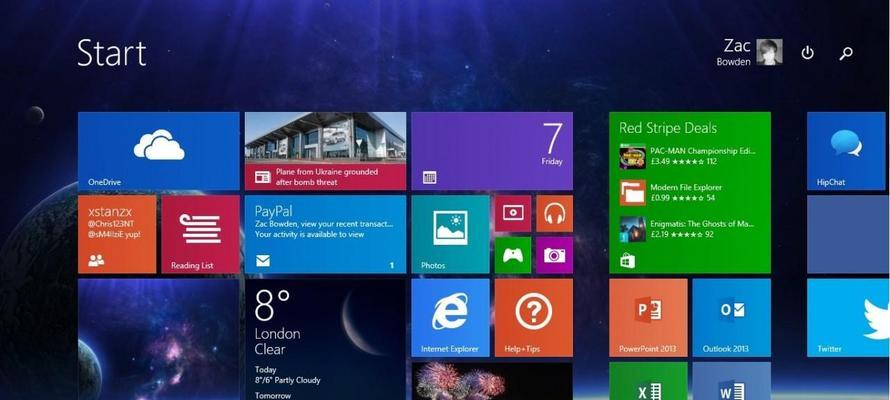This screenshot has height=400, width=890.
Task: Launch PowerPoint 2013 tile
Action: 648,318
